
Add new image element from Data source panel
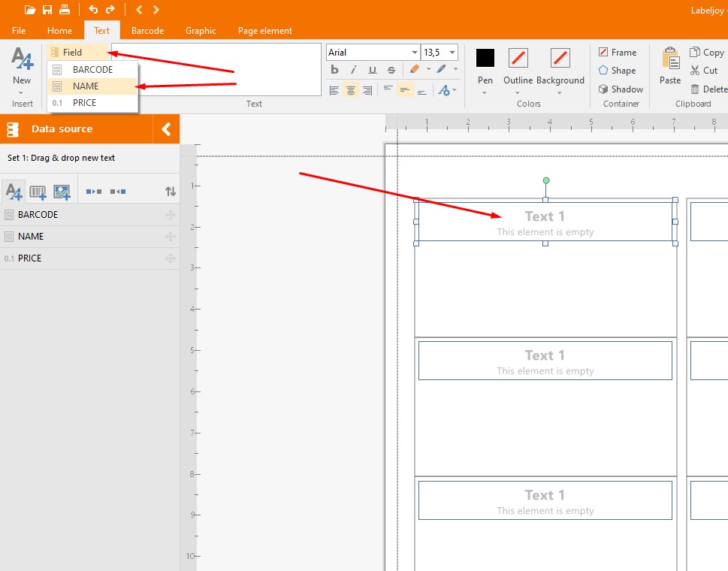(62, 192)
